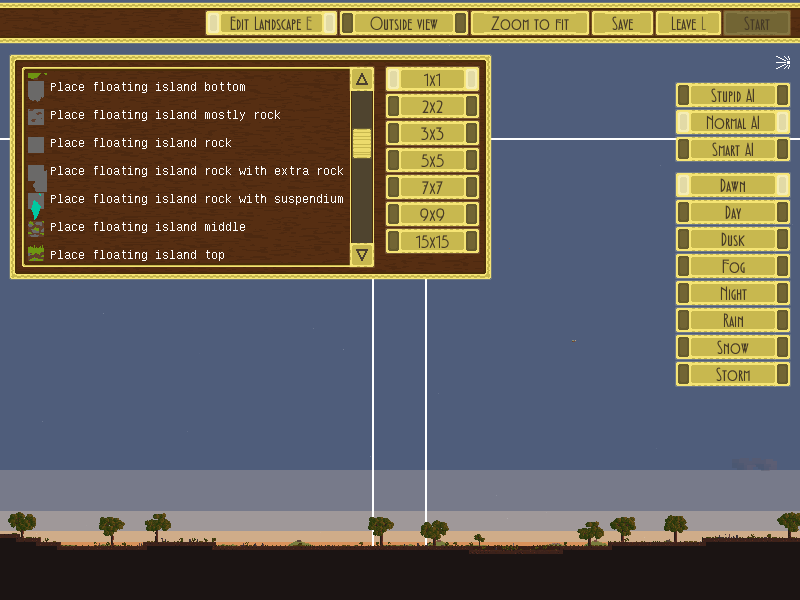Switch time of day to Dawn

point(733,186)
